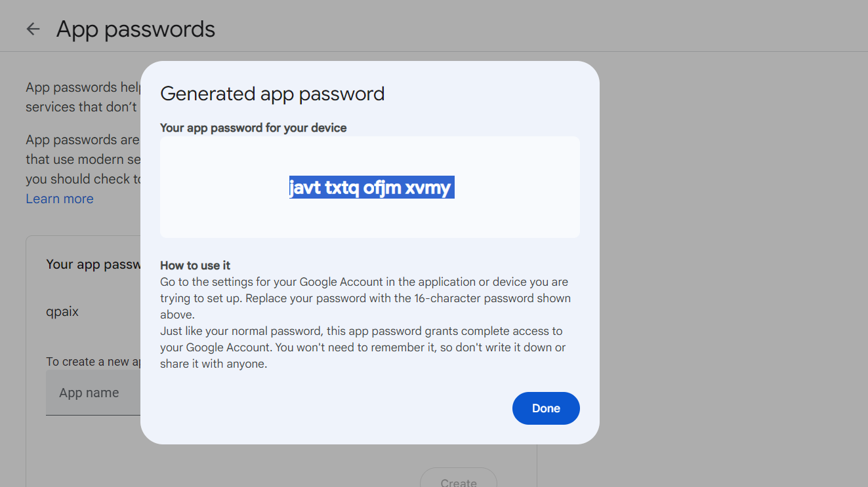
Task: Select the qpaix app password entry
Action: click(62, 311)
